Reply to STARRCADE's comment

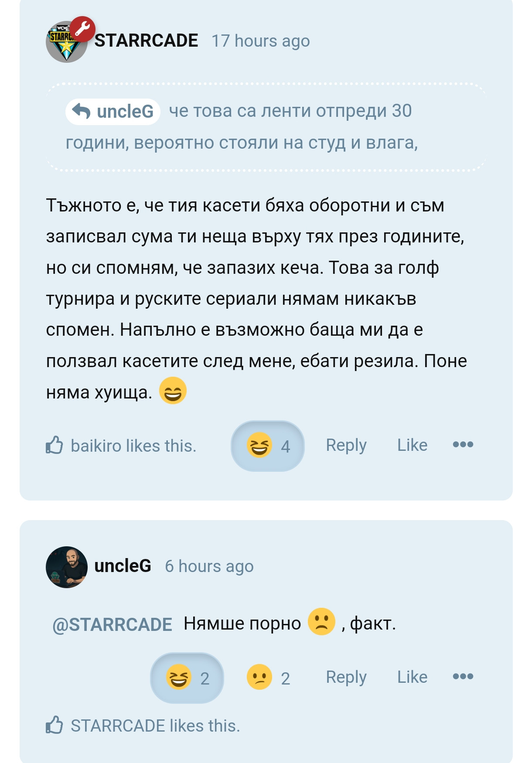(x=346, y=445)
